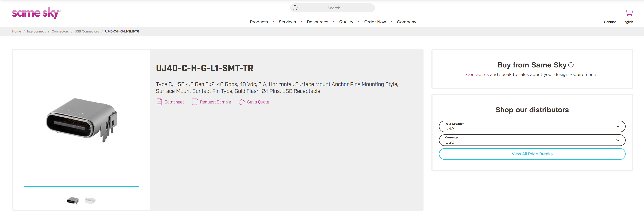Open the English language selector
The width and height of the screenshot is (644, 211).
[x=628, y=22]
